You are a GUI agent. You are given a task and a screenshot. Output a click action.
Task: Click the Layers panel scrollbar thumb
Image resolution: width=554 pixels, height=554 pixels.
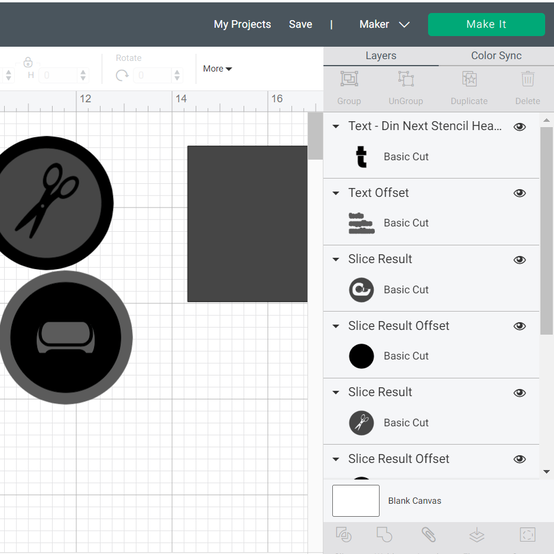tap(546, 231)
